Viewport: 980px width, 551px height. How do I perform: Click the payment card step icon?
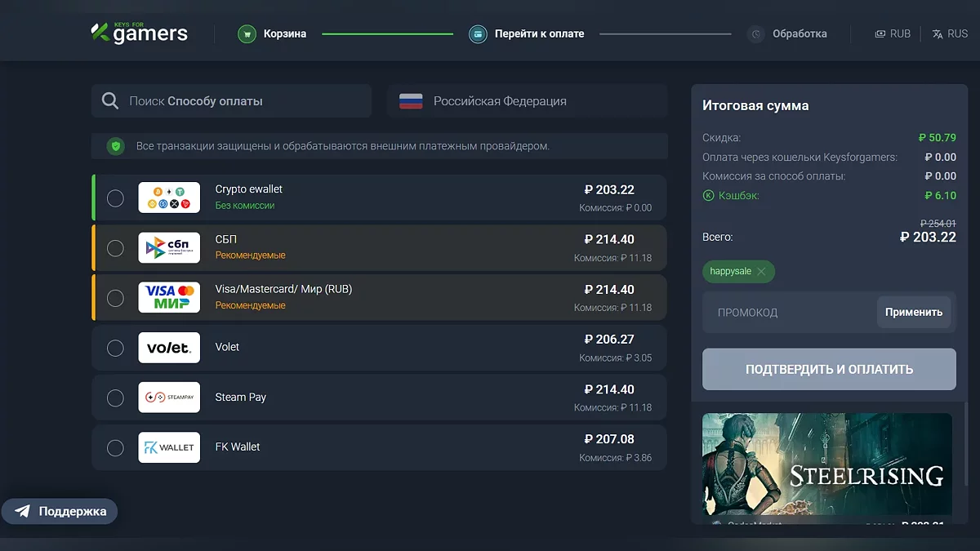click(478, 34)
